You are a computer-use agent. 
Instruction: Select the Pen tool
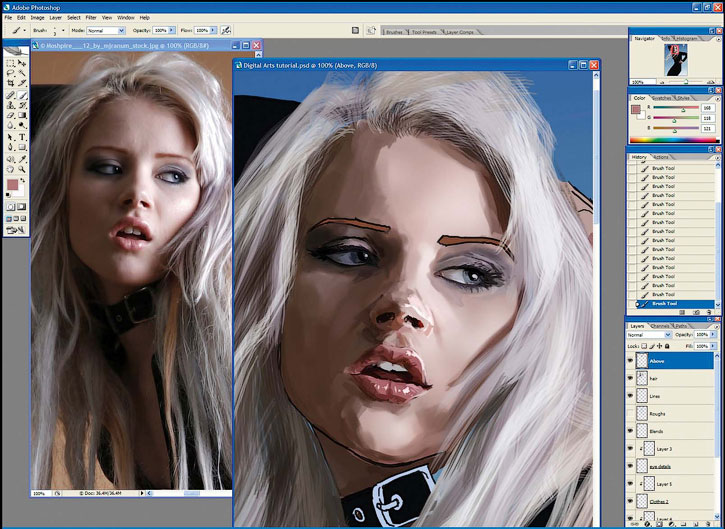(10, 147)
